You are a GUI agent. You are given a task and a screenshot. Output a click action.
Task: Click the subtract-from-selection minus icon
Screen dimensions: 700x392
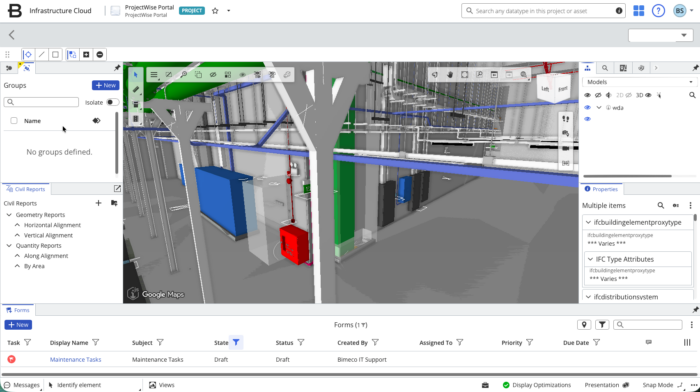pyautogui.click(x=100, y=54)
